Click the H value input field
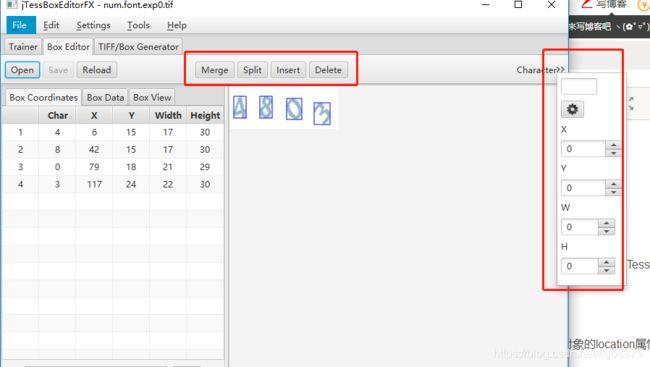Screen dimensions: 650x367 pos(580,266)
